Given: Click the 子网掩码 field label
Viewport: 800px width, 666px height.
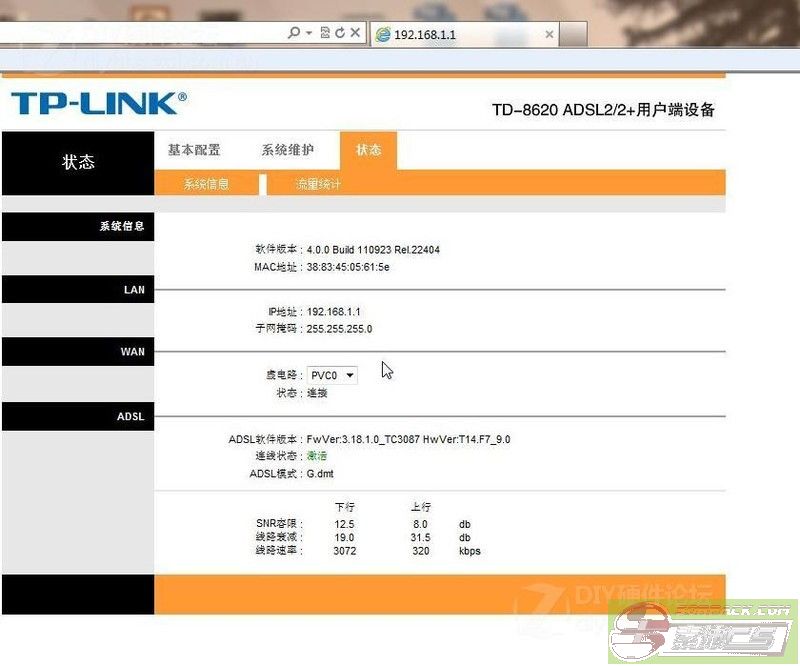Looking at the screenshot, I should (276, 329).
